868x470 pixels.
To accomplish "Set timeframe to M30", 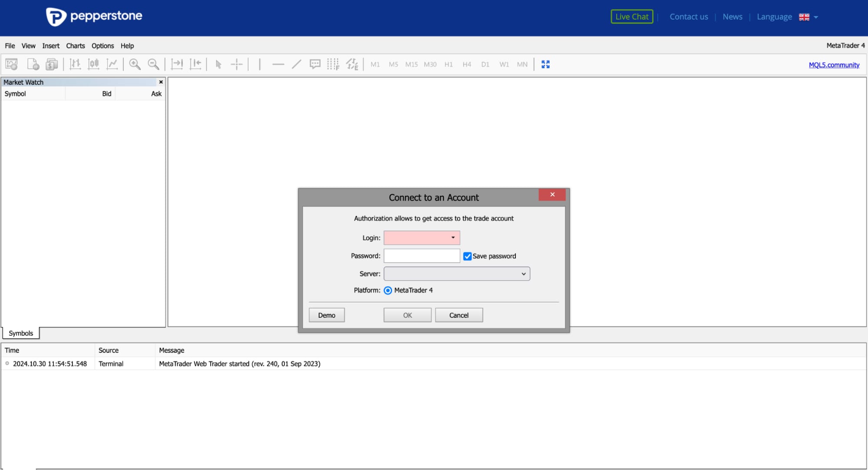I will (430, 64).
